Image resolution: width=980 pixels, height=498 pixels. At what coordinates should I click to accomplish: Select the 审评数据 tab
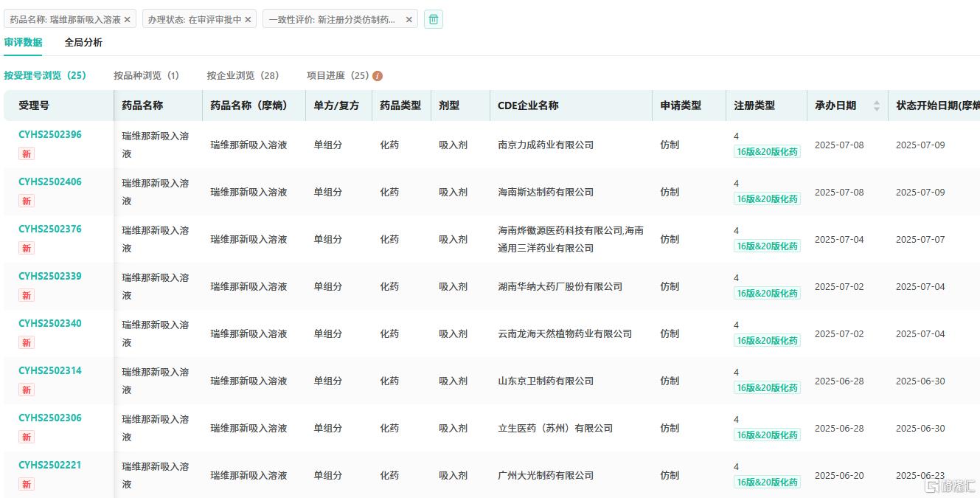coord(23,43)
